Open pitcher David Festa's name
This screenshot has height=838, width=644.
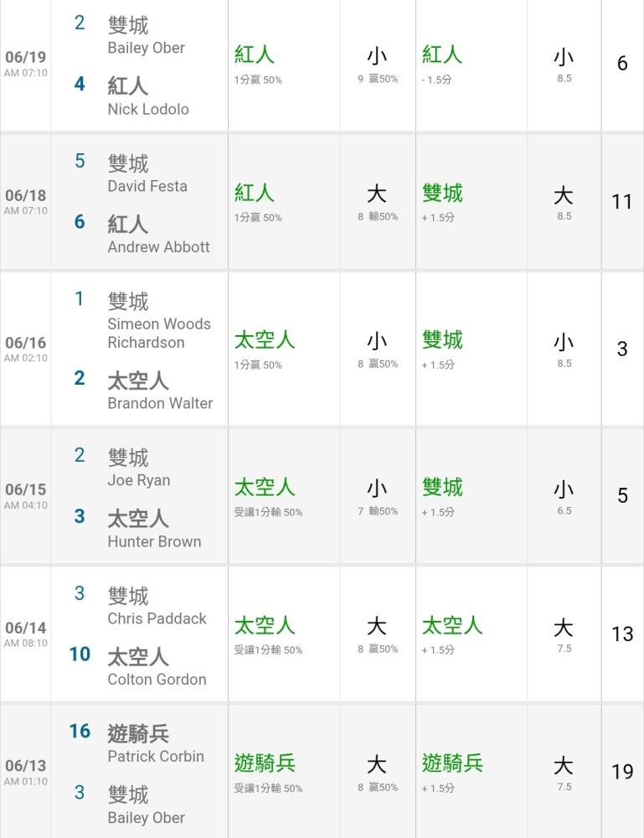147,186
